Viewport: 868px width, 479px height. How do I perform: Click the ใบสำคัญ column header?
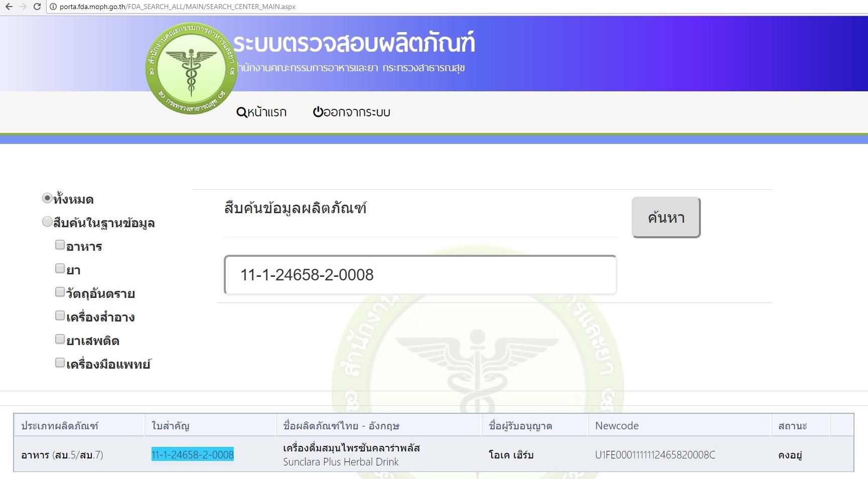pos(210,425)
